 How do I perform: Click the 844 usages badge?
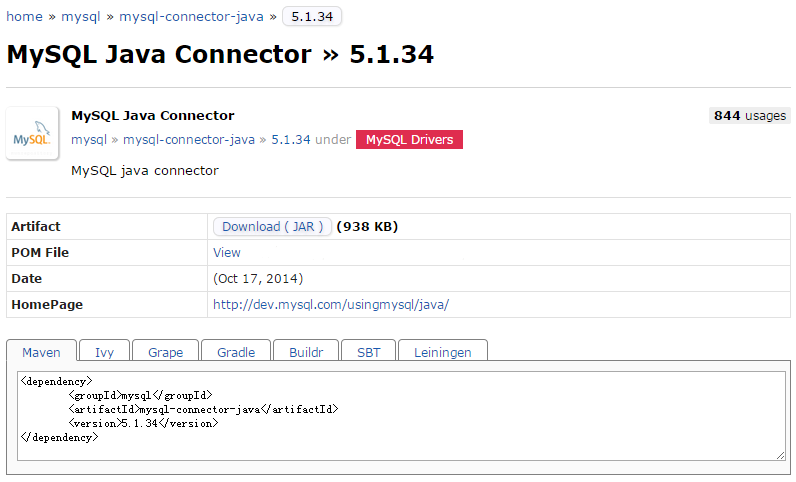point(749,116)
